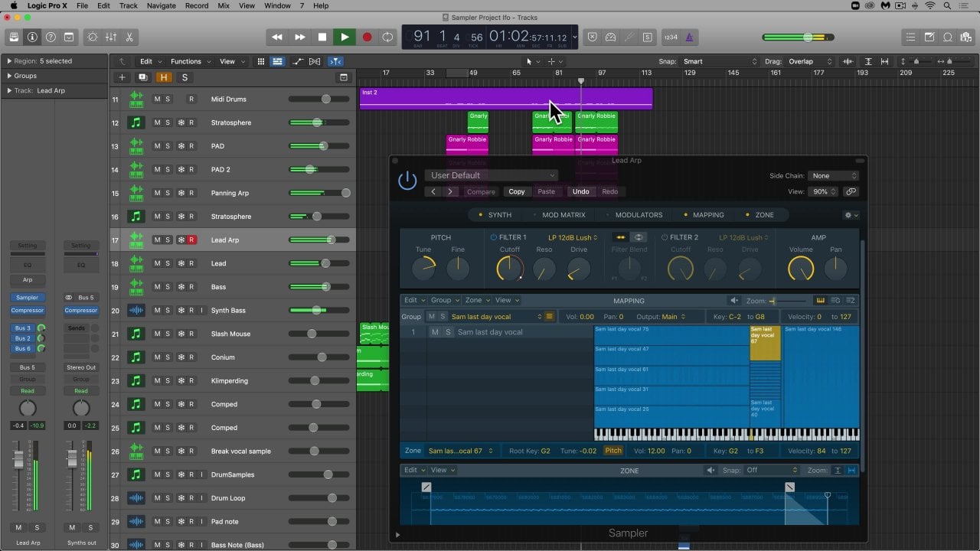Toggle the metronome click icon
The height and width of the screenshot is (551, 980).
690,37
